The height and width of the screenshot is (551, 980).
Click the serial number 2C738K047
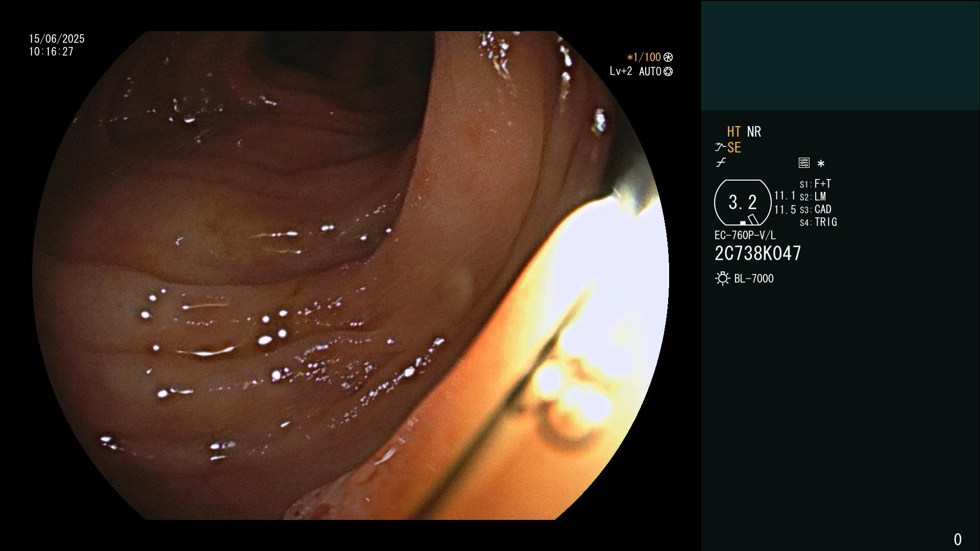point(758,254)
